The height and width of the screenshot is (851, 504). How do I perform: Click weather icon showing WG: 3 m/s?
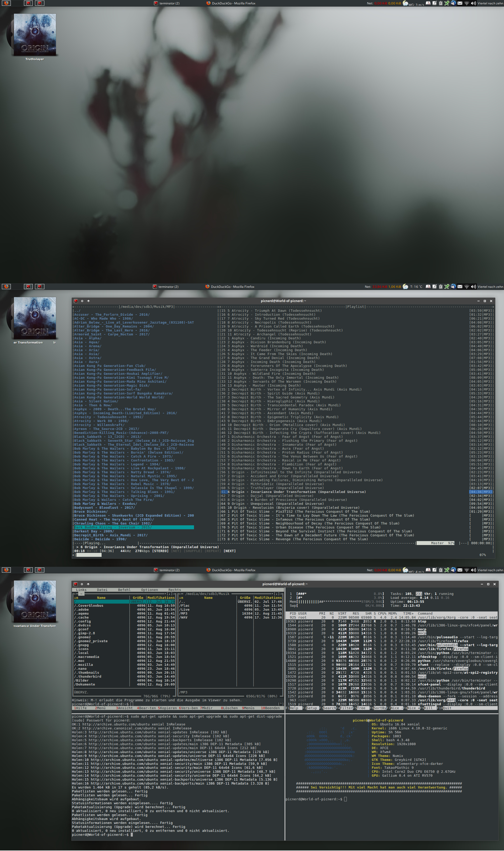tap(405, 3)
